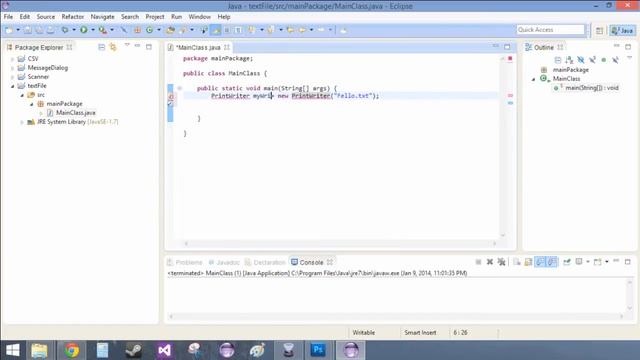Select the MainClass.java editor tab
Image resolution: width=640 pixels, height=360 pixels.
198,47
